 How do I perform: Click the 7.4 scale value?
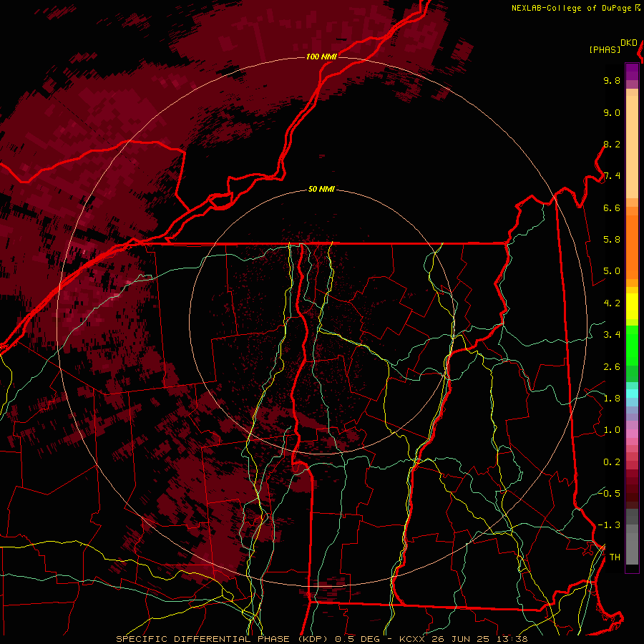click(x=612, y=176)
